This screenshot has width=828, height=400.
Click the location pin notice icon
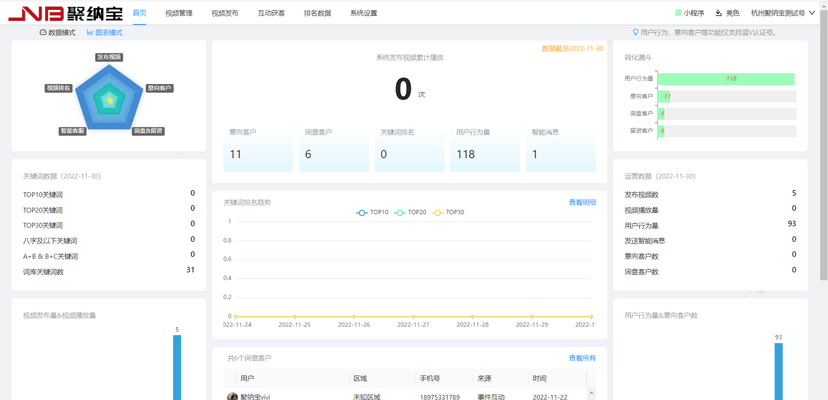pyautogui.click(x=636, y=33)
